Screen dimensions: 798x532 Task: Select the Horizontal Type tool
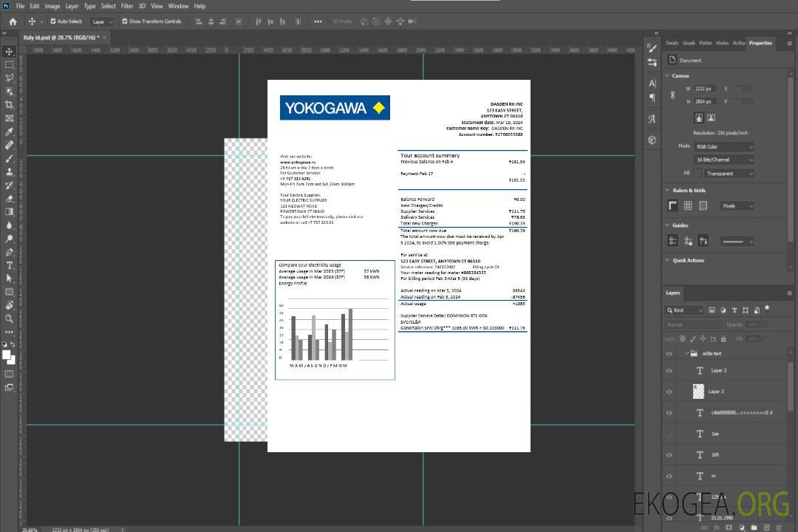pos(9,265)
